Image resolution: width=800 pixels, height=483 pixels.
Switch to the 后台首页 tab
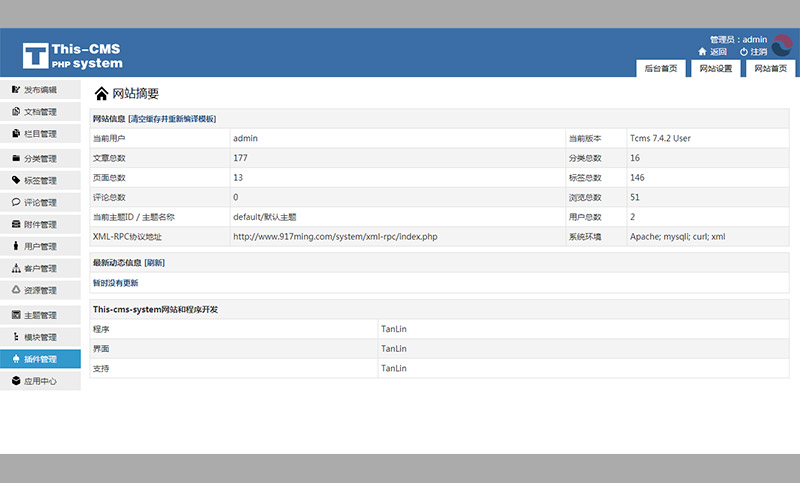click(661, 68)
